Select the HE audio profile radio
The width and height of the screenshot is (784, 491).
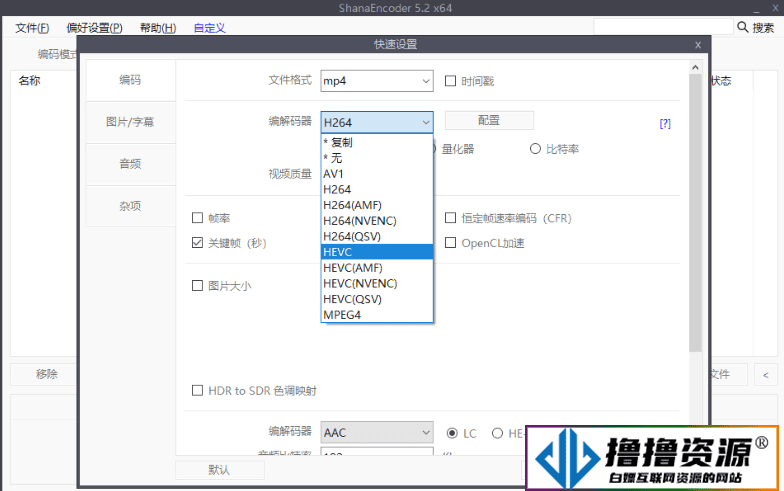(498, 433)
